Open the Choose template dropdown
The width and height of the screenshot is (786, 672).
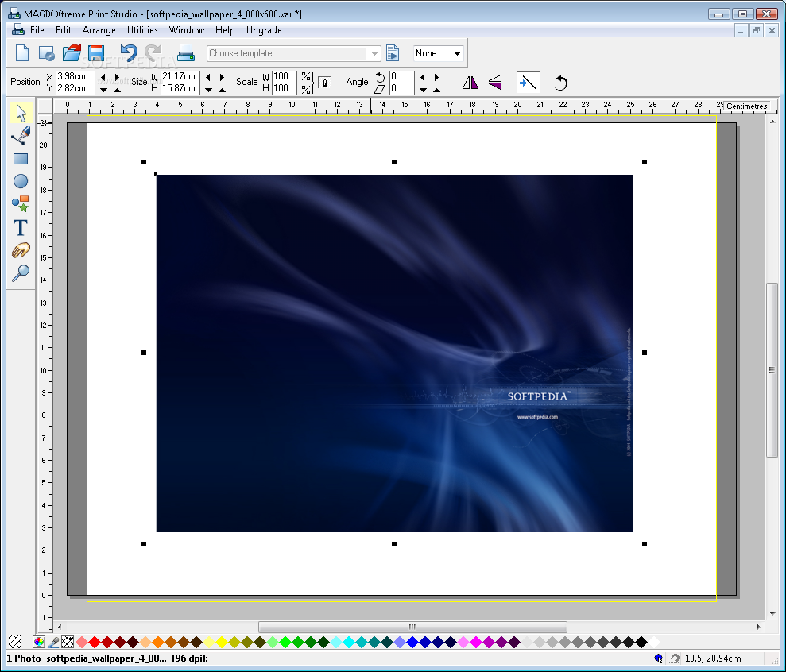pyautogui.click(x=374, y=54)
